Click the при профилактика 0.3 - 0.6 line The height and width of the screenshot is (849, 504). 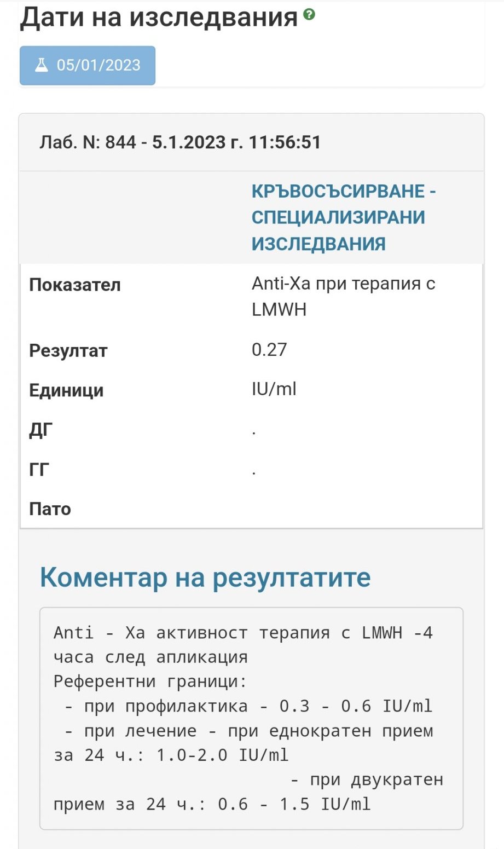(249, 706)
